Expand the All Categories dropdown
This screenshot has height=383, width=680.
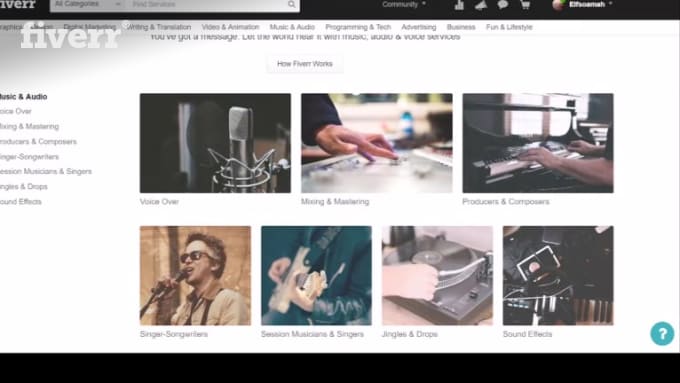point(88,5)
